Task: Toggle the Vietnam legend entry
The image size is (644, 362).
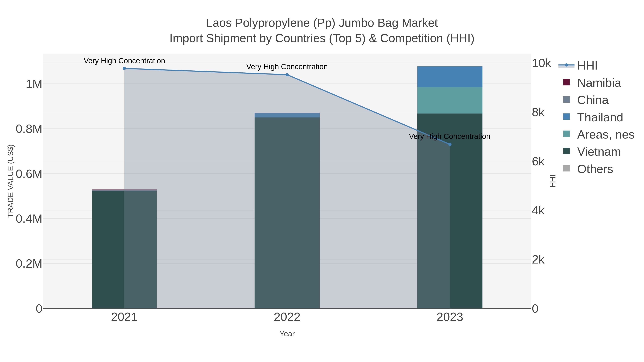Action: tap(592, 152)
